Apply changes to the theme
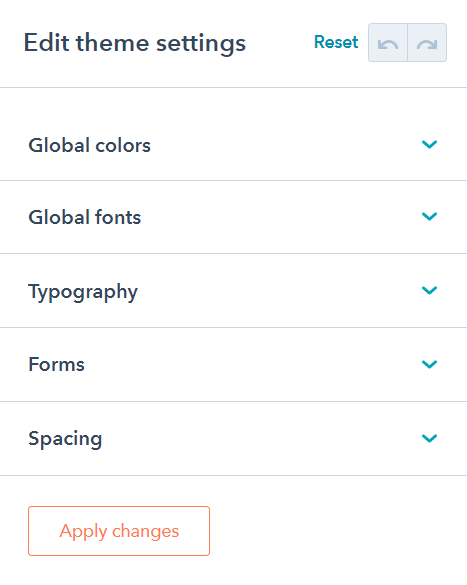The height and width of the screenshot is (585, 467). [119, 531]
